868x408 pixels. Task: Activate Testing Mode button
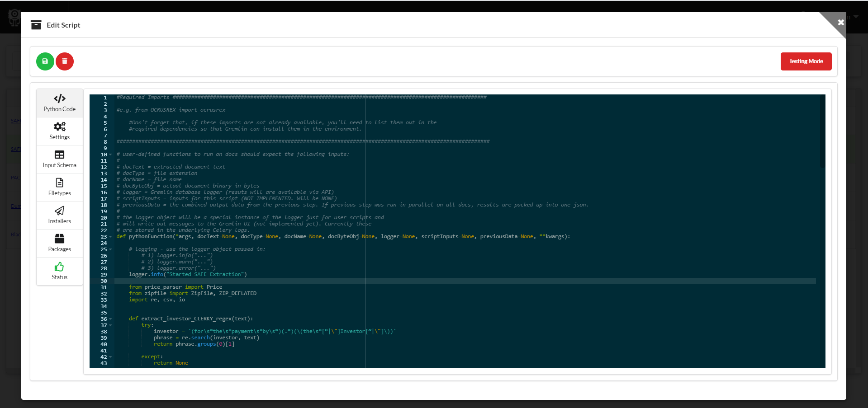[x=806, y=61]
